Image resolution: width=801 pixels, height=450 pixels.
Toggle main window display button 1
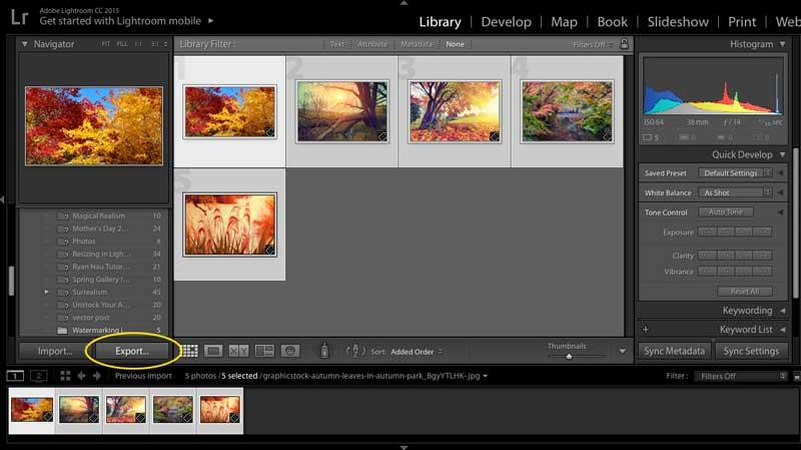pos(16,376)
